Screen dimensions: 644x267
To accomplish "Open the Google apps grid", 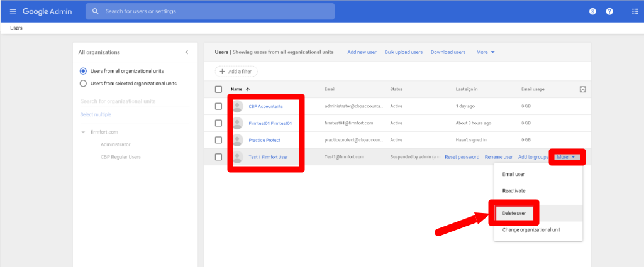I will point(635,11).
